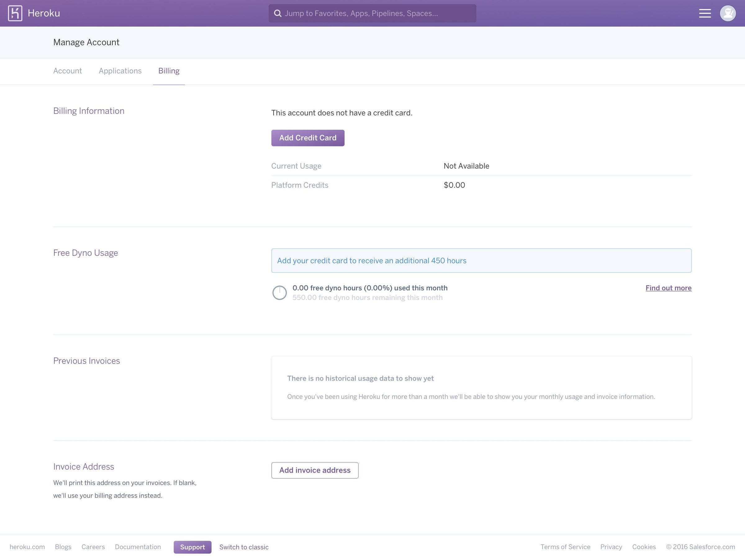Open the Find out more link

[x=669, y=288]
